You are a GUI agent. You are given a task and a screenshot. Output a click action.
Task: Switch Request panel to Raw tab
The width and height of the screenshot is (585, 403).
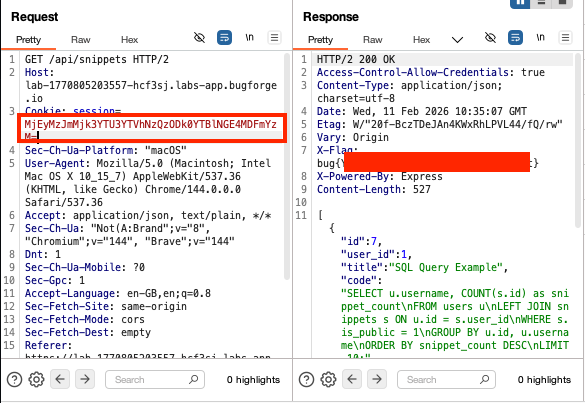click(x=81, y=40)
